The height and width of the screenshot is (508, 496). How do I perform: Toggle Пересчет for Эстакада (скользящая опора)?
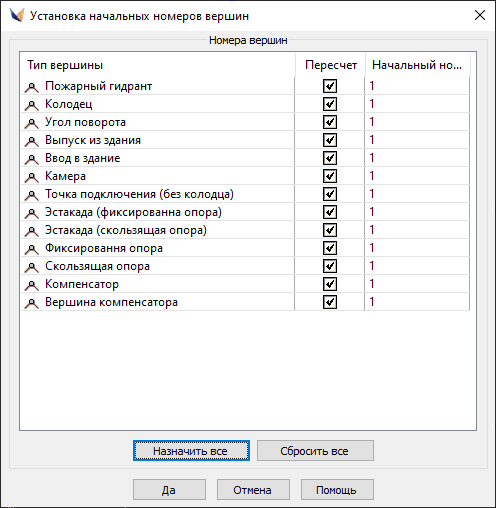[x=330, y=230]
